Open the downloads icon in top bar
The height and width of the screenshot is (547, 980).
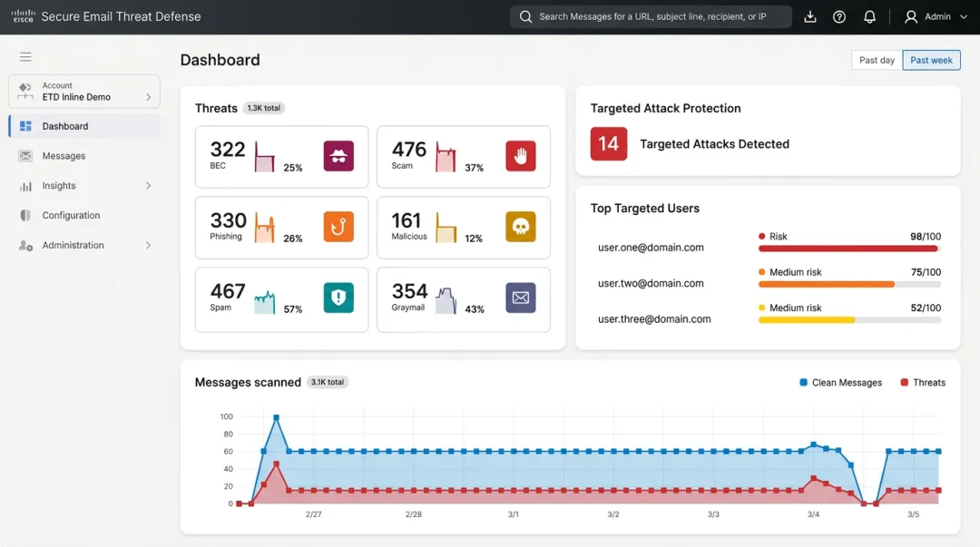(810, 17)
